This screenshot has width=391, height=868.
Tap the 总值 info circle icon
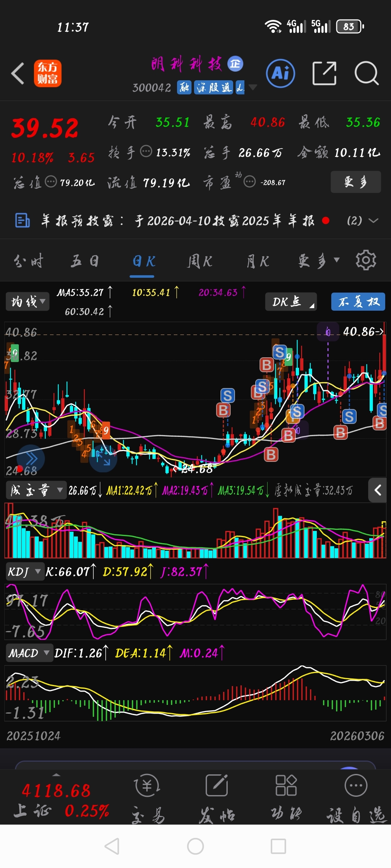[51, 182]
